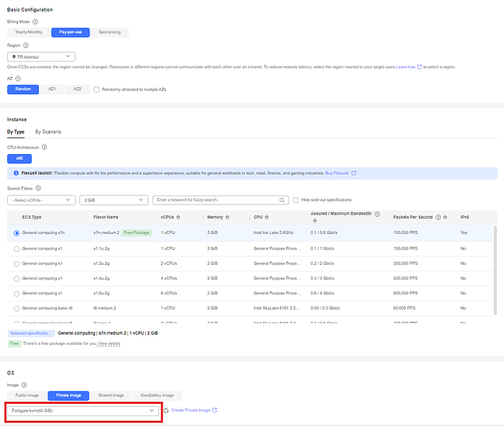Open Fortigate kvm private image dropdown
This screenshot has height=429, width=504.
coord(83,411)
